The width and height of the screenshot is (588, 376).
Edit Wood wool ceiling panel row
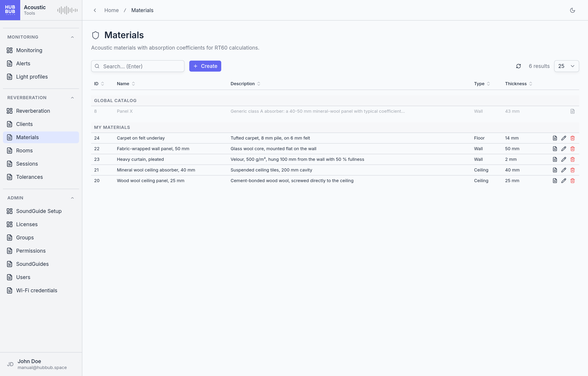[564, 181]
